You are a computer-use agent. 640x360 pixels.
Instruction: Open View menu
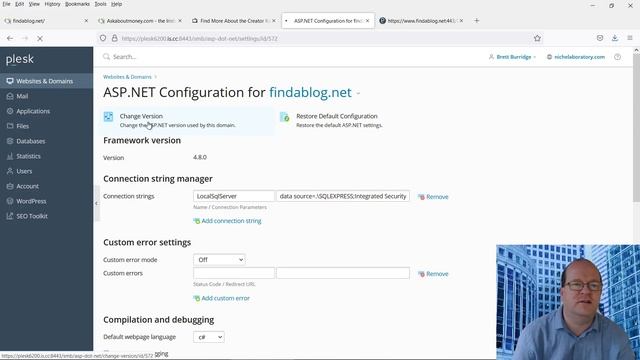click(34, 4)
